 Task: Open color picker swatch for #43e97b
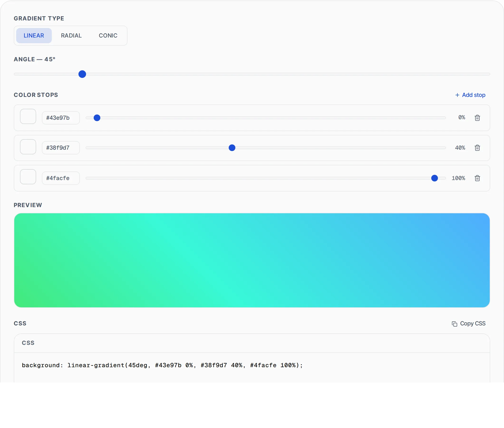(x=28, y=116)
